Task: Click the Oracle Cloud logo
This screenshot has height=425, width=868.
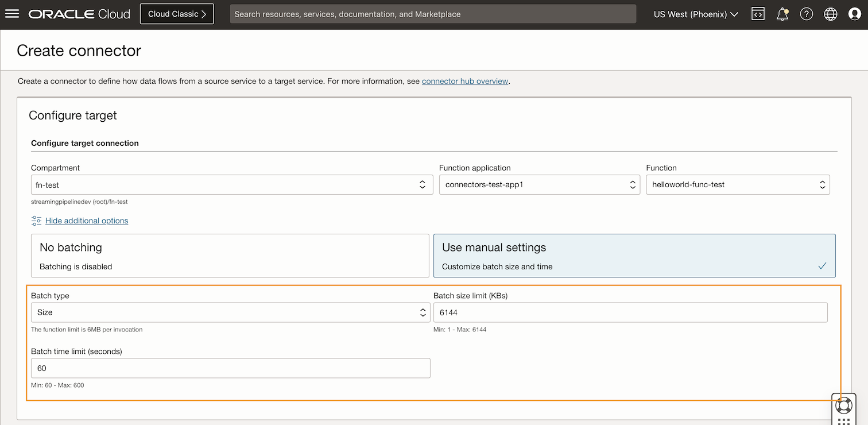Action: pyautogui.click(x=79, y=14)
